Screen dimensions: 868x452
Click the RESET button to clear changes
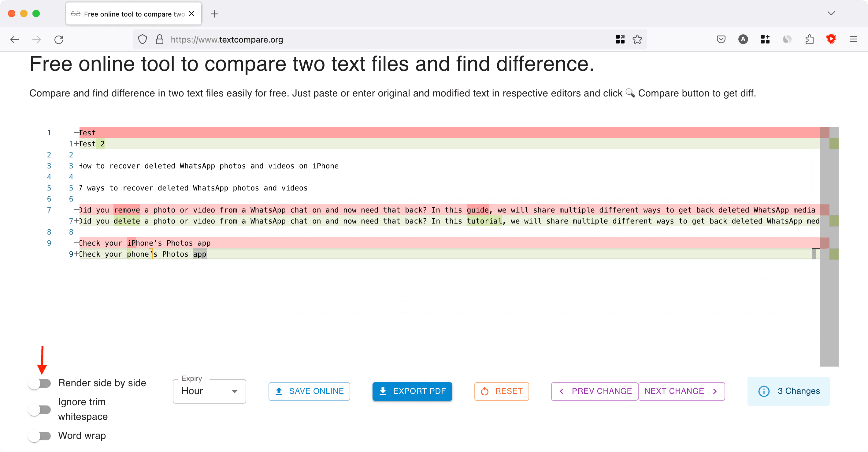point(501,391)
